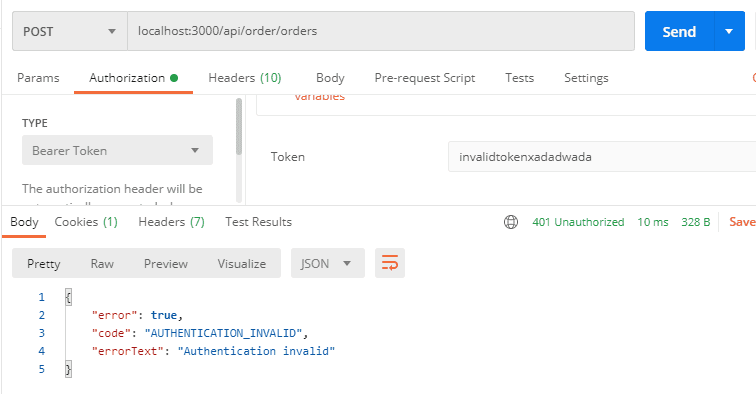756x394 pixels.
Task: Click the "Authentication invalid" errorText value
Action: 256,351
